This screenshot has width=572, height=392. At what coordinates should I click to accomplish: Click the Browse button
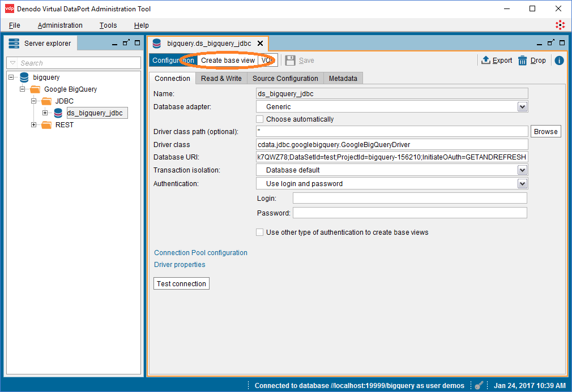click(546, 132)
